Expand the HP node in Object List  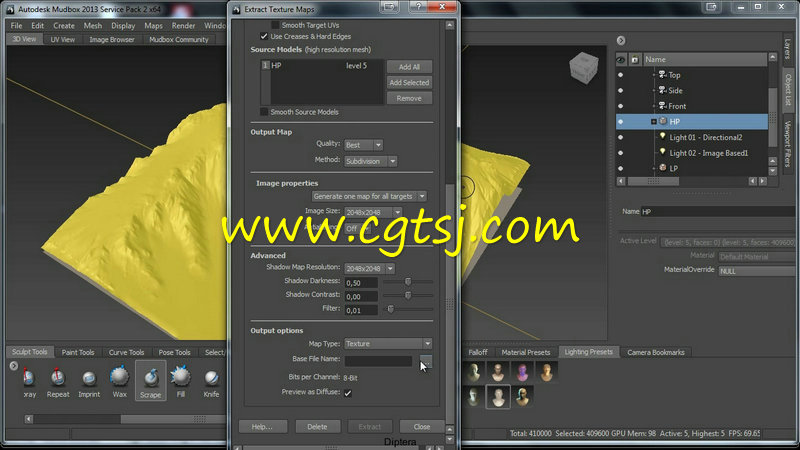[x=654, y=121]
